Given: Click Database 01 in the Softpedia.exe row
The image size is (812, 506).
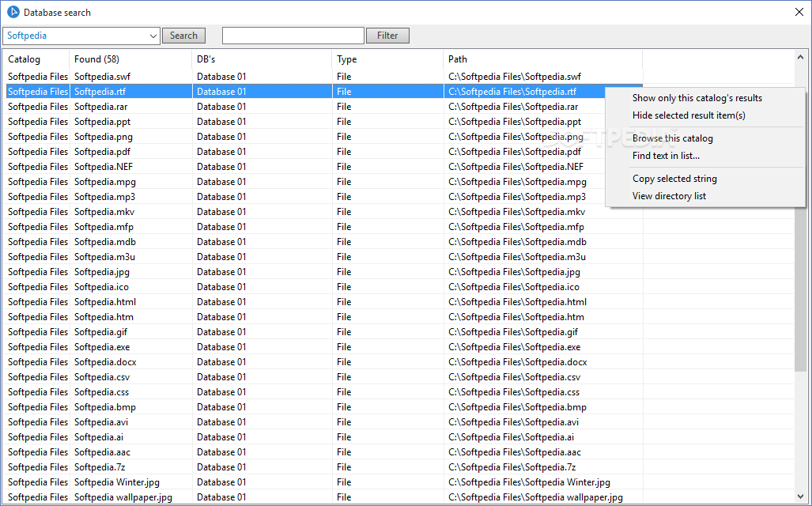Looking at the screenshot, I should [221, 347].
